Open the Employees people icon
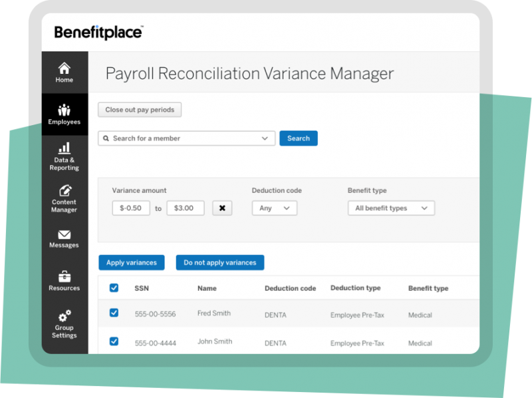This screenshot has width=532, height=398. [x=64, y=110]
